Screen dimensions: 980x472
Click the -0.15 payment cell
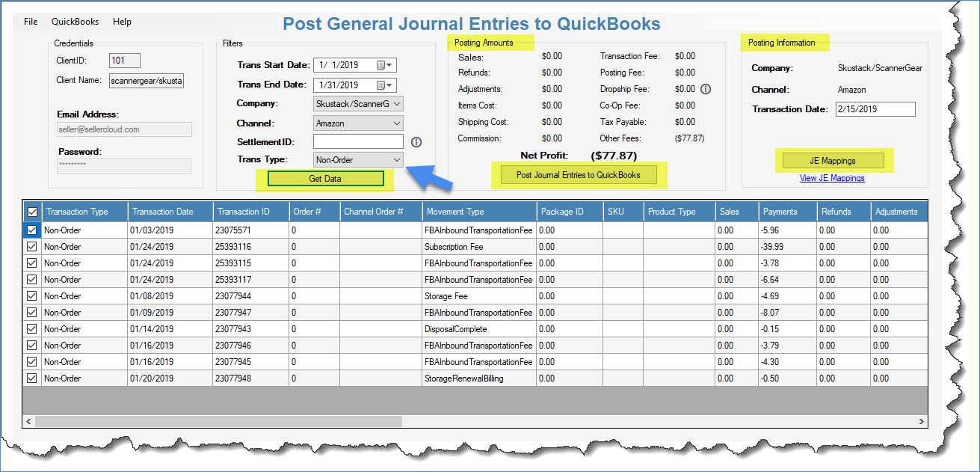[x=787, y=329]
